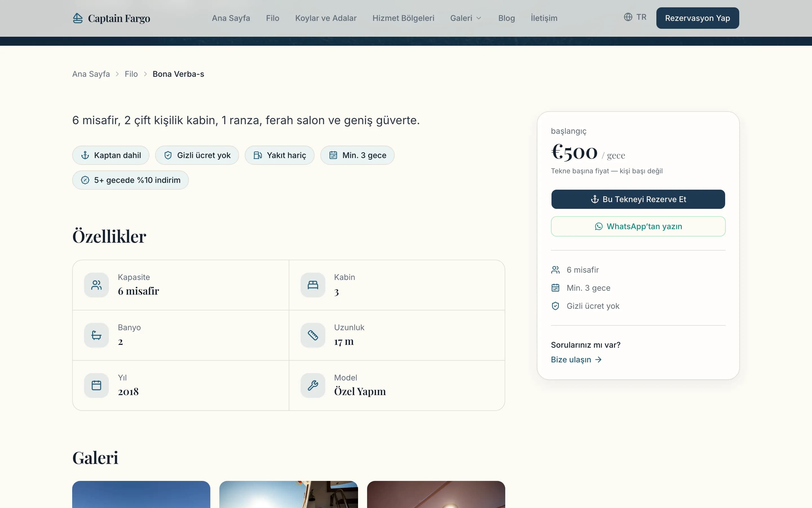Click the globe language icon
This screenshot has width=812, height=508.
(628, 17)
